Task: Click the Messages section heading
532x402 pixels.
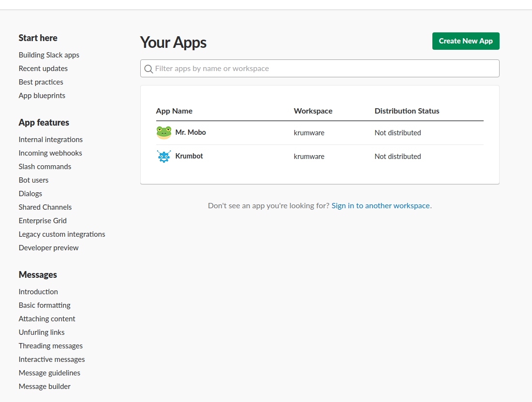Action: coord(38,274)
